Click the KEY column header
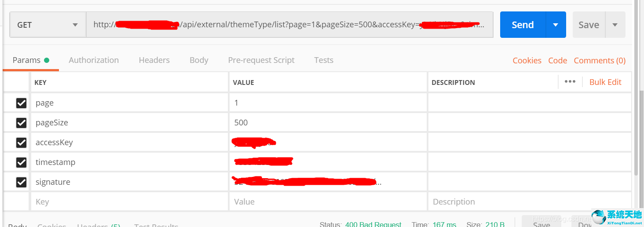Image resolution: width=644 pixels, height=227 pixels. [x=40, y=82]
